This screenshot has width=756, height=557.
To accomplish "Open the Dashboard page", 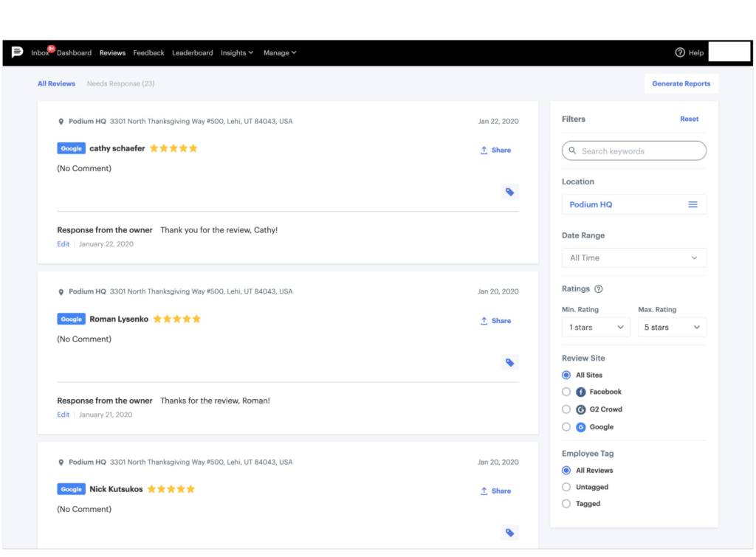I will tap(75, 53).
